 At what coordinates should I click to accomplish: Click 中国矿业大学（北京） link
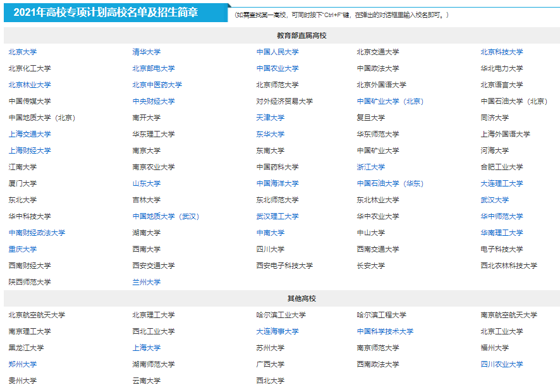(x=390, y=101)
